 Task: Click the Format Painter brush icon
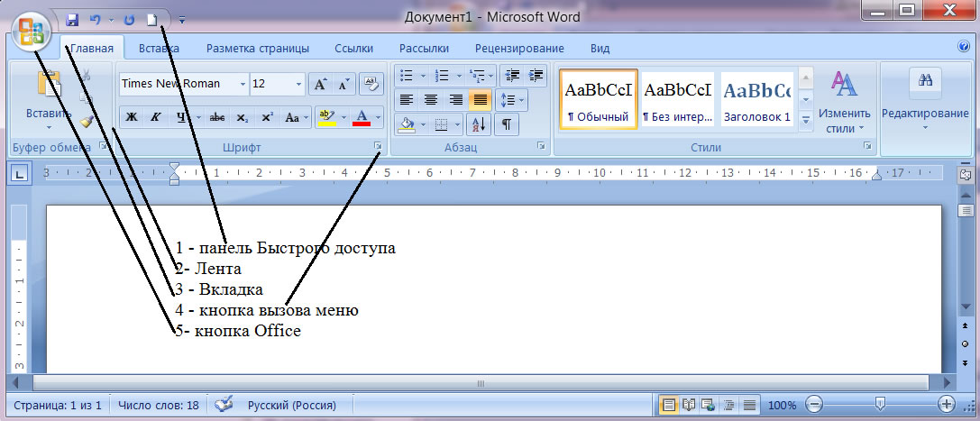[x=87, y=121]
